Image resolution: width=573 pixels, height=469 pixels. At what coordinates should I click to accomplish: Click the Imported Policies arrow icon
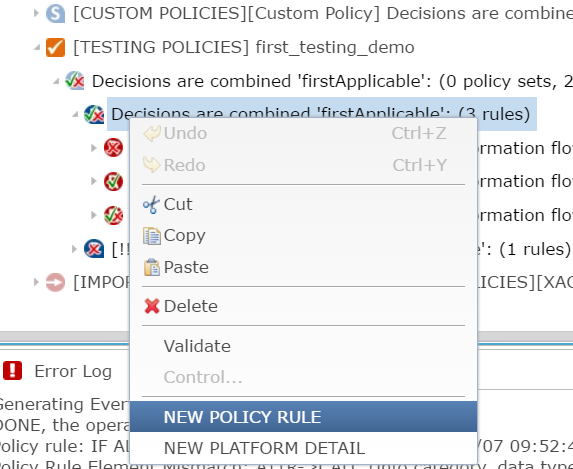[56, 283]
